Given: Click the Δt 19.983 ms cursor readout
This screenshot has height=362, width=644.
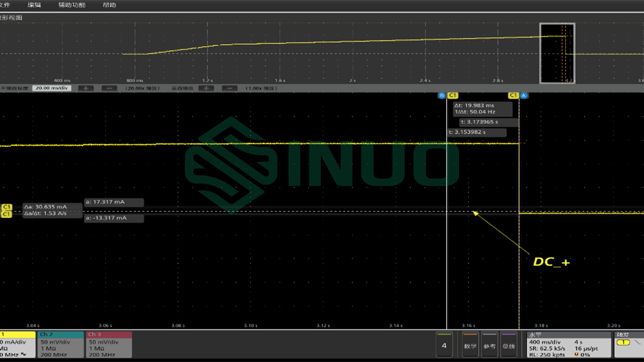Looking at the screenshot, I should click(483, 109).
